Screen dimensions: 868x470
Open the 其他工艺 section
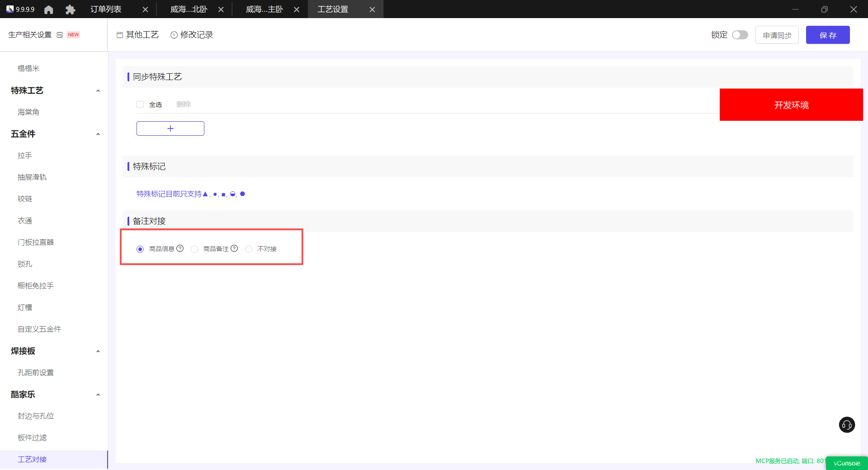137,35
